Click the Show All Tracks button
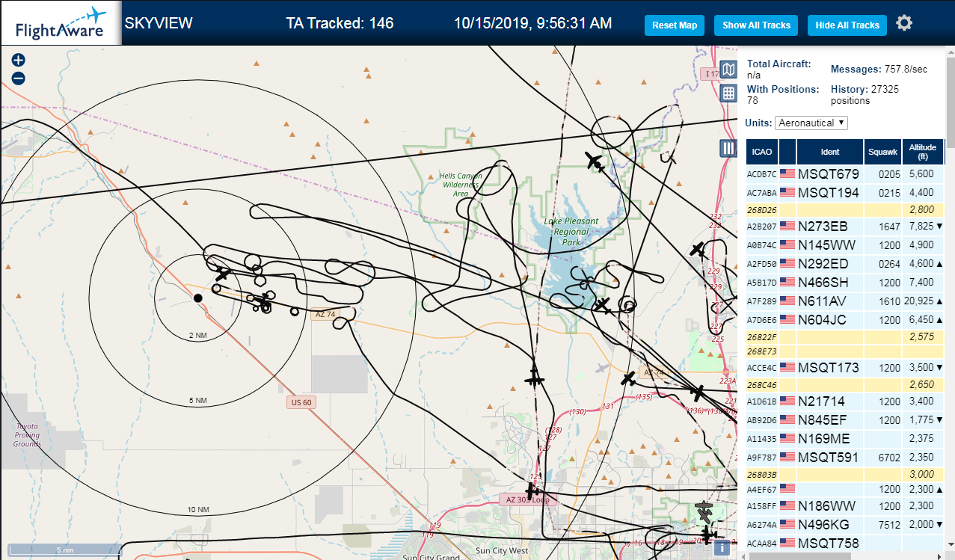Viewport: 955px width, 560px height. (x=756, y=25)
